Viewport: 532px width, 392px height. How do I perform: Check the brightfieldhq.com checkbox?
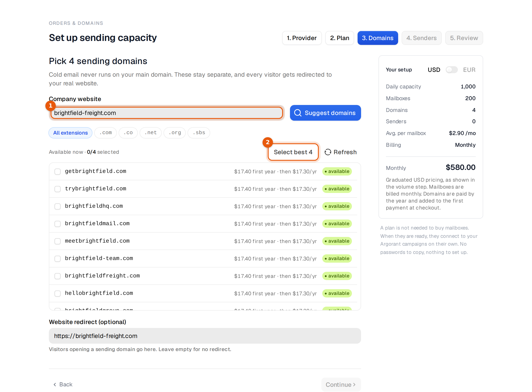point(58,206)
